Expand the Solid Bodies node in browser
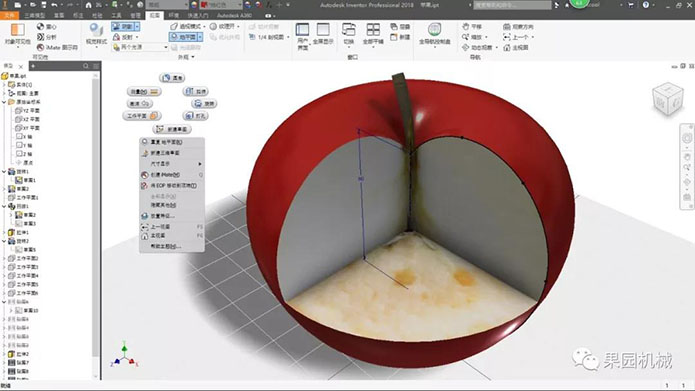This screenshot has width=695, height=391. click(x=4, y=85)
